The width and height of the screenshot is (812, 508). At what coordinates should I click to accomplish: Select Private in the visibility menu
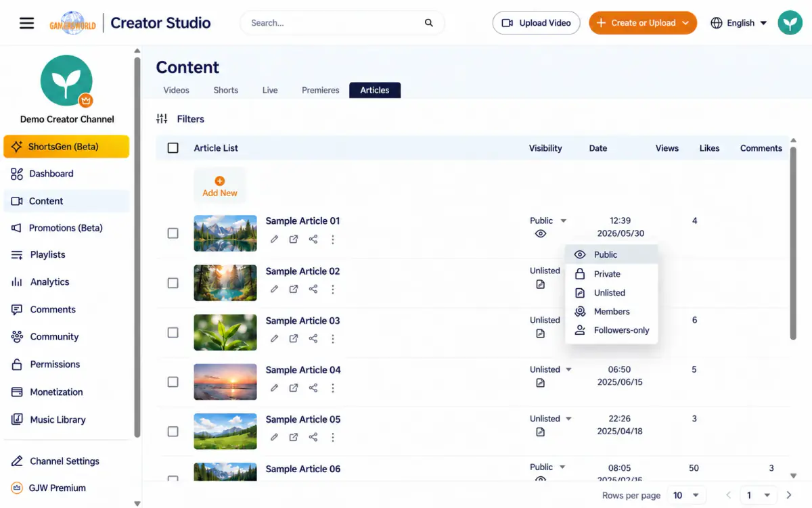(612, 274)
